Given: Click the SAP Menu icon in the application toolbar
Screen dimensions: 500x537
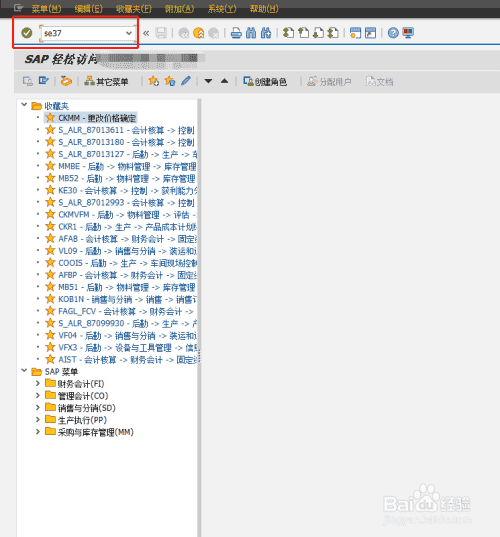Looking at the screenshot, I should (x=44, y=81).
